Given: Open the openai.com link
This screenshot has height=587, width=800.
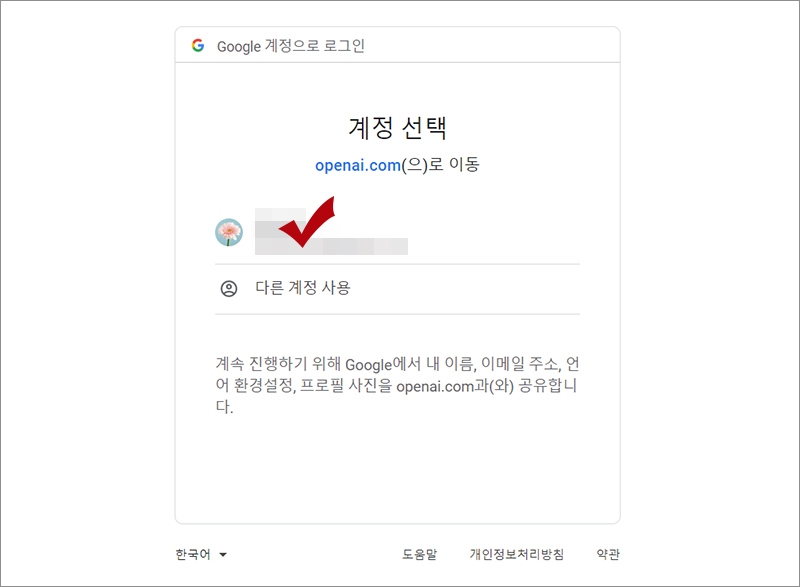Looking at the screenshot, I should tap(358, 165).
